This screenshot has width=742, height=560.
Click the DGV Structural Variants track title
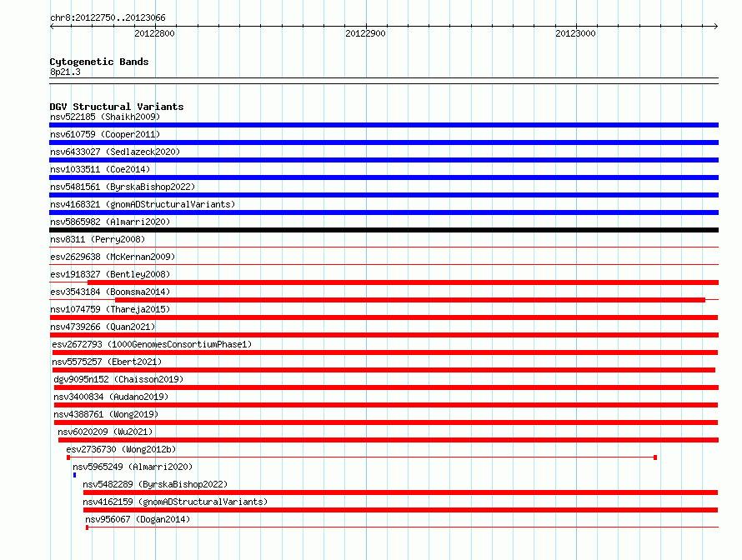pyautogui.click(x=117, y=107)
